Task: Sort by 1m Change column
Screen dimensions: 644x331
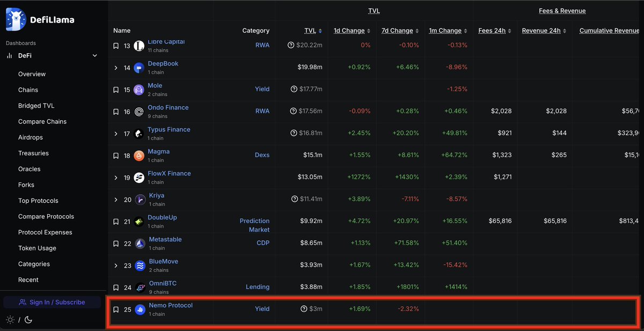Action: point(448,31)
